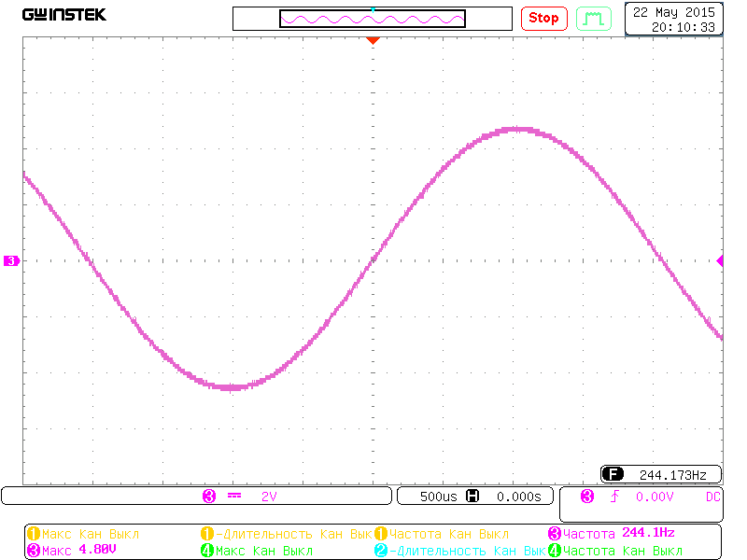The width and height of the screenshot is (747, 560).
Task: Click the 0.000s horizontal delay value
Action: (518, 497)
